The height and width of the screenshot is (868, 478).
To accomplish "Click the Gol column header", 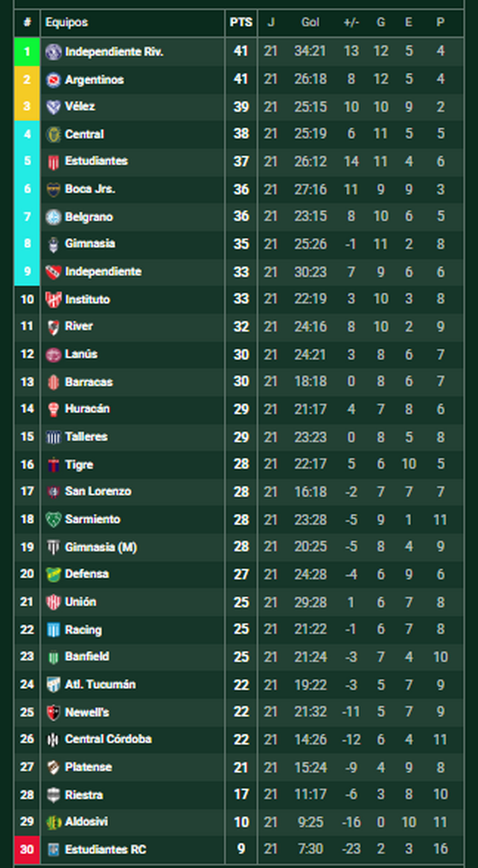I will click(x=310, y=23).
